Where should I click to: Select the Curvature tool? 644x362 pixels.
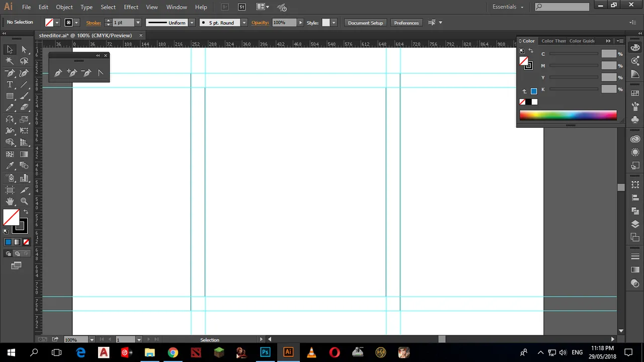24,73
